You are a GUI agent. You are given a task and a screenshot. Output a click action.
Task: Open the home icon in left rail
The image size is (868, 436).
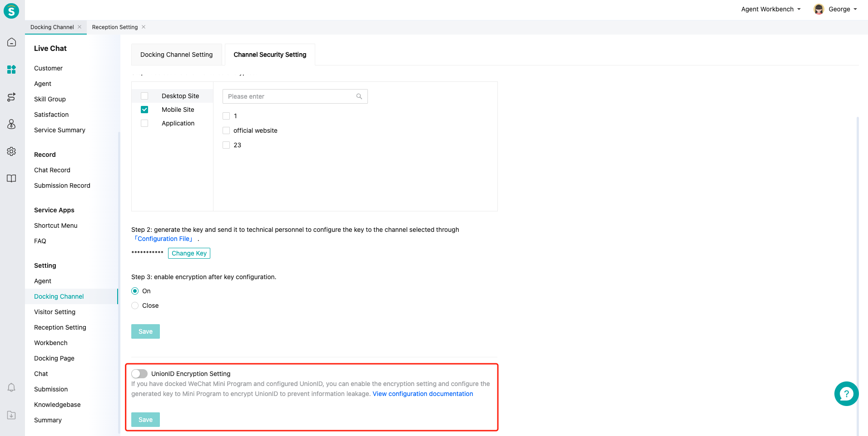click(x=12, y=42)
